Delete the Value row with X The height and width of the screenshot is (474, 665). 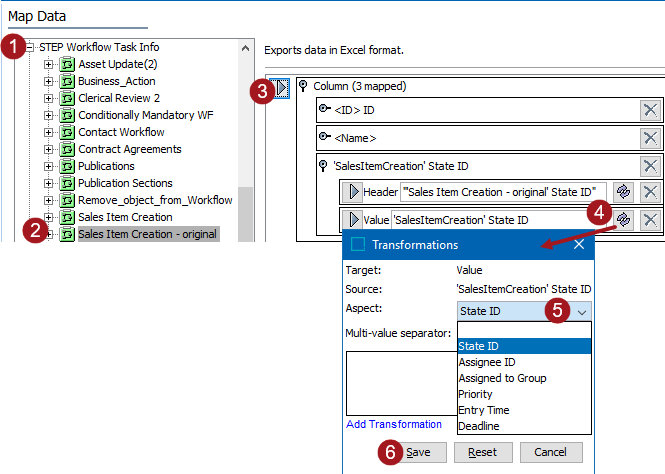click(x=650, y=220)
